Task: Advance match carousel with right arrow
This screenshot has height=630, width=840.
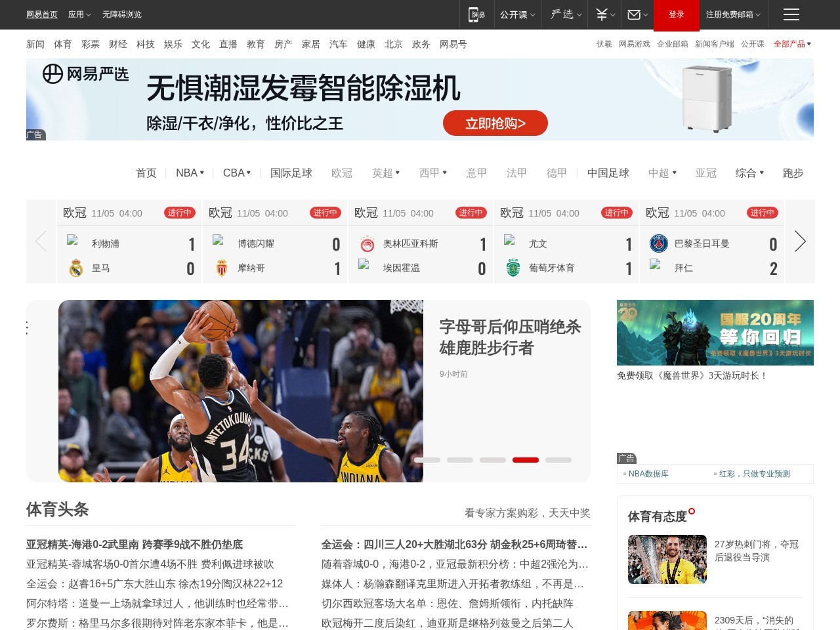Action: (800, 241)
